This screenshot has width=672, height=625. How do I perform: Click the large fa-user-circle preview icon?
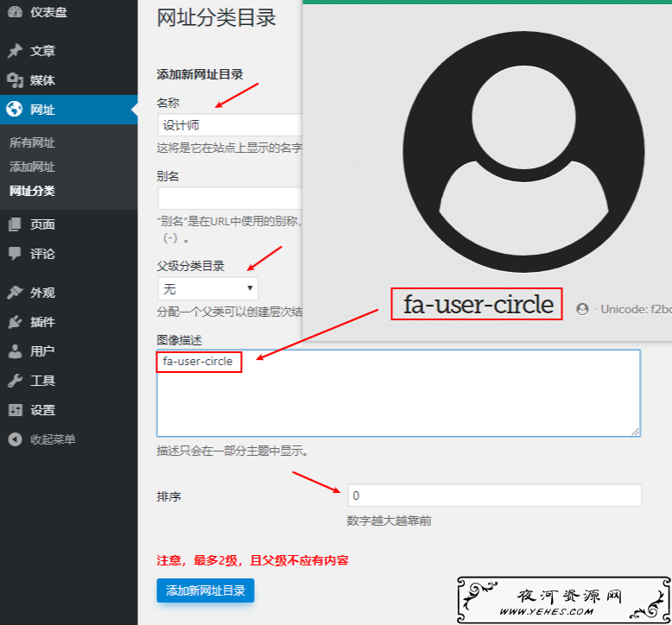click(x=523, y=152)
